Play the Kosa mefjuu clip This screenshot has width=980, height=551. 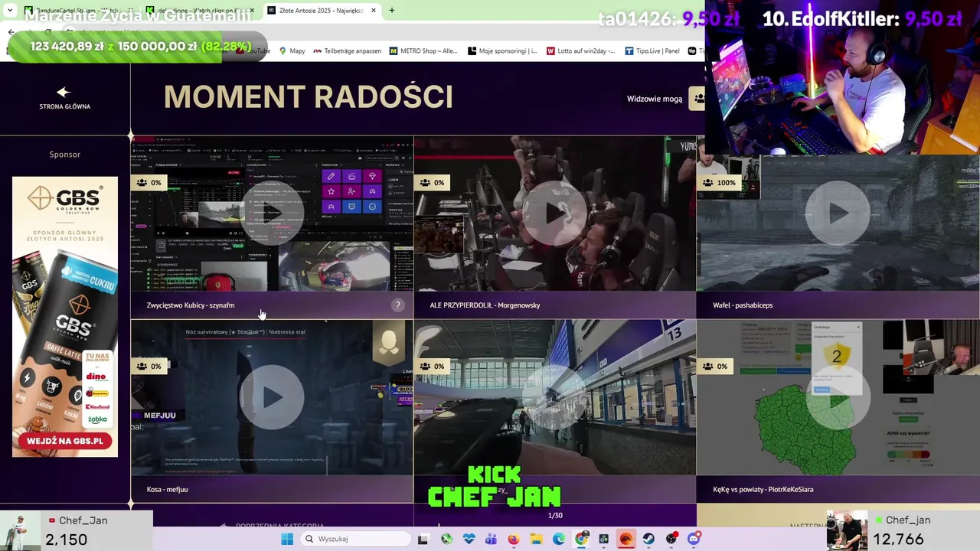click(272, 397)
